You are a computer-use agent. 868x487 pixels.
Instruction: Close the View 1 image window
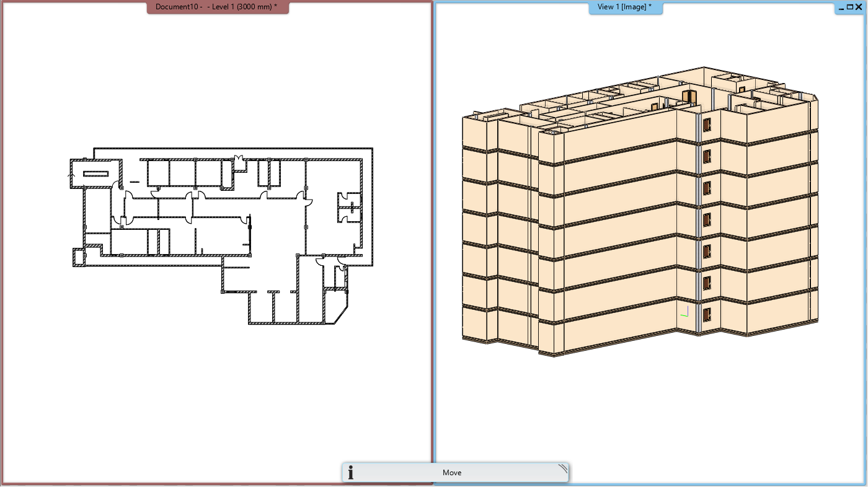(859, 7)
